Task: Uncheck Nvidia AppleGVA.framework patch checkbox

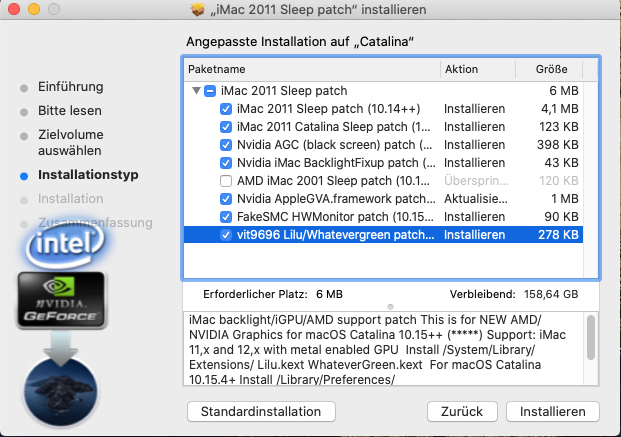Action: click(x=226, y=199)
